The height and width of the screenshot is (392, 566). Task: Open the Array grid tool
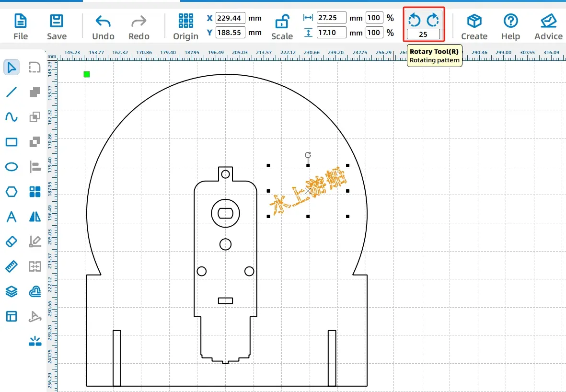point(35,192)
